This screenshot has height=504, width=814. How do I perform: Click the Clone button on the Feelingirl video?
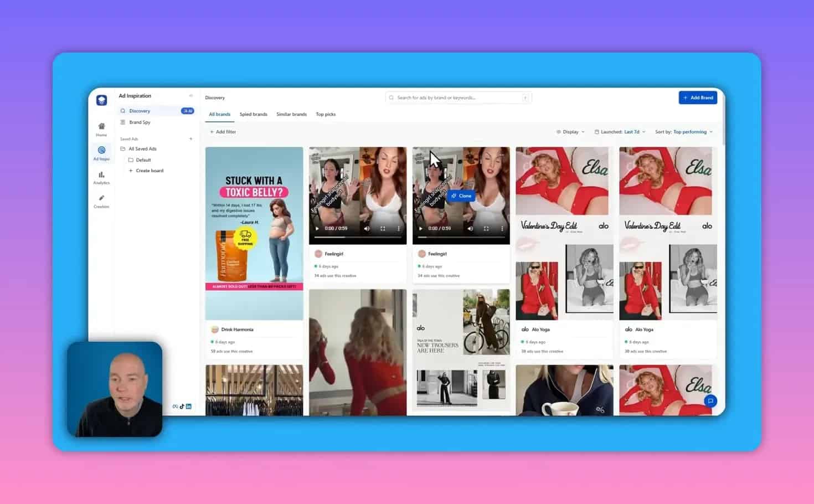[461, 196]
